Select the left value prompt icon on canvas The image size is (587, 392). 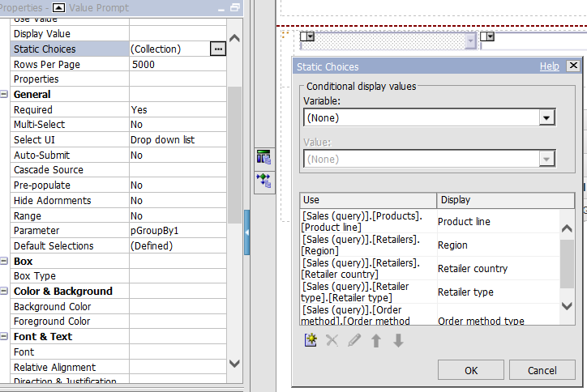point(307,36)
